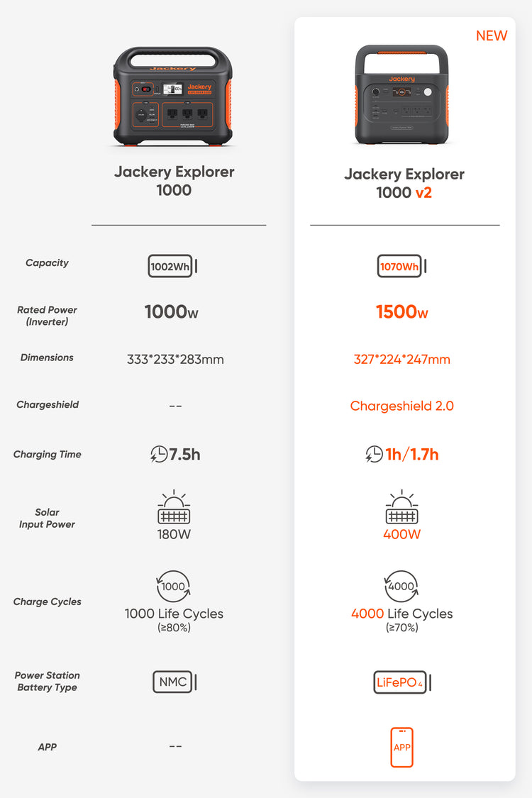This screenshot has width=532, height=798.
Task: Click the 4000 life cycles circular icon
Action: coord(401,587)
